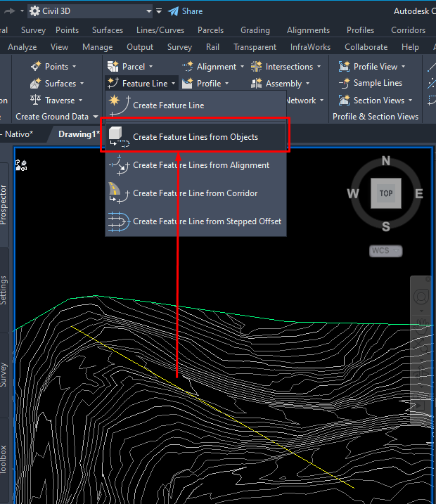Click the Assembly tool button

pyautogui.click(x=280, y=84)
